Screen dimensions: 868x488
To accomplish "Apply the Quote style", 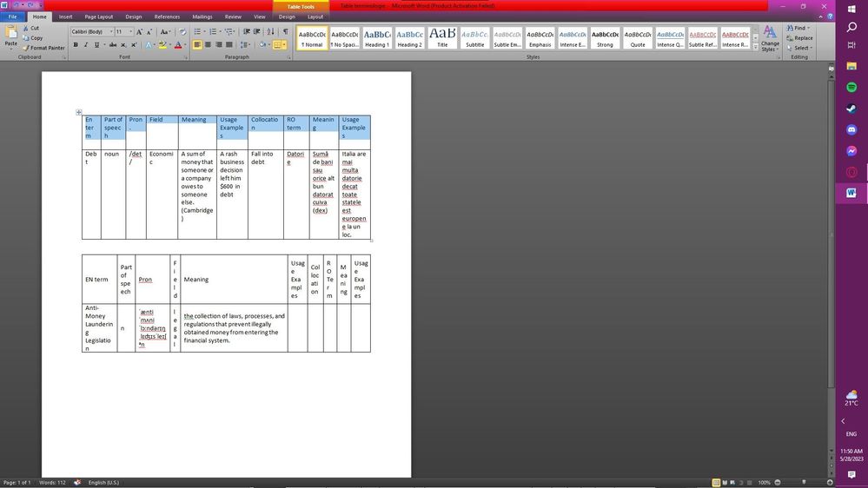I will (x=638, y=37).
